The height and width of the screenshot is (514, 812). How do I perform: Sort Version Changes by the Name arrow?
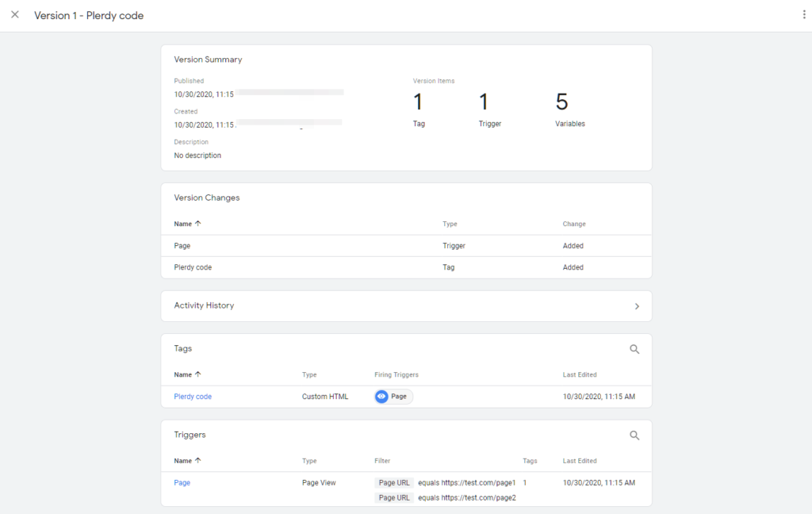pyautogui.click(x=198, y=224)
